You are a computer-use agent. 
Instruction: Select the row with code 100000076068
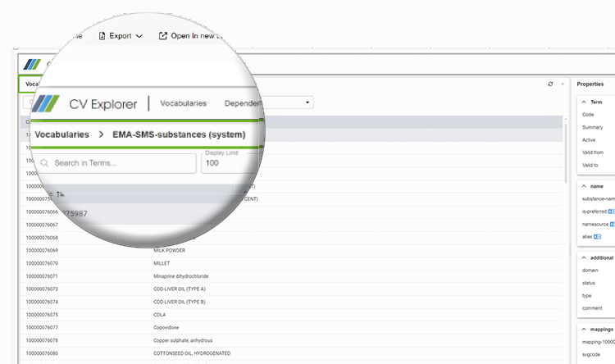coord(291,238)
